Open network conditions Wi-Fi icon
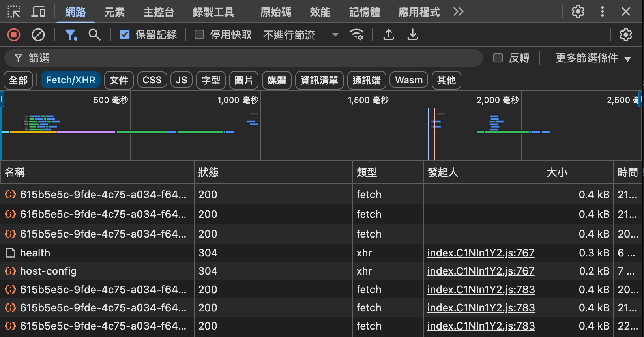644x337 pixels. [x=357, y=35]
